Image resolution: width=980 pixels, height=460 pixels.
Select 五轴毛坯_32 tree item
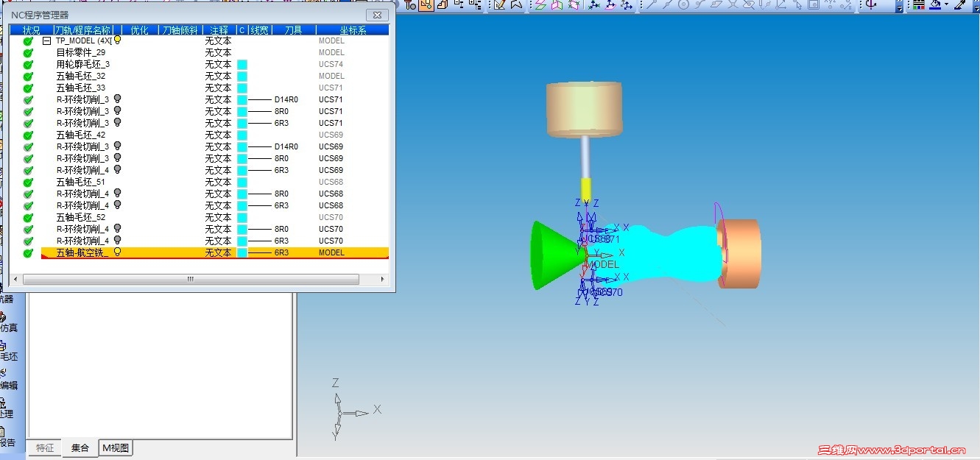tap(81, 77)
